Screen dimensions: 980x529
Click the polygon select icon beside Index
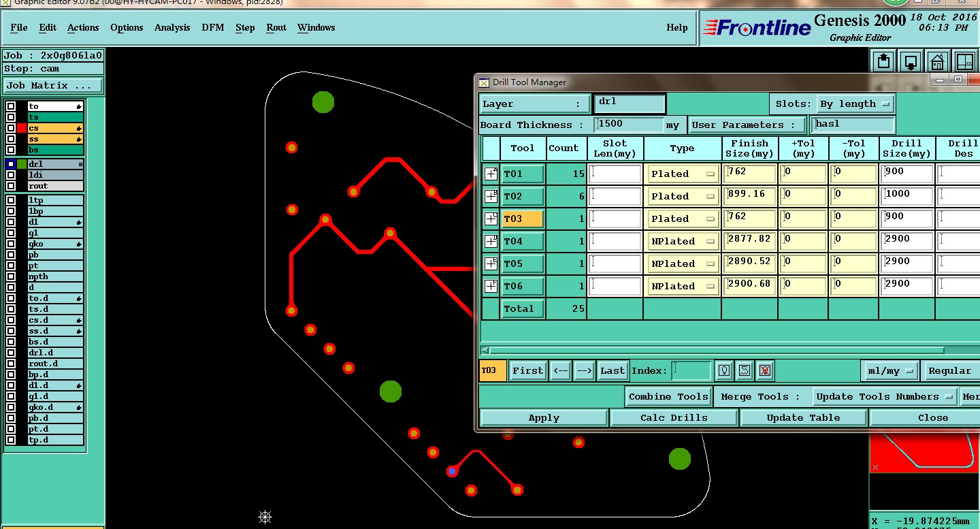click(745, 370)
